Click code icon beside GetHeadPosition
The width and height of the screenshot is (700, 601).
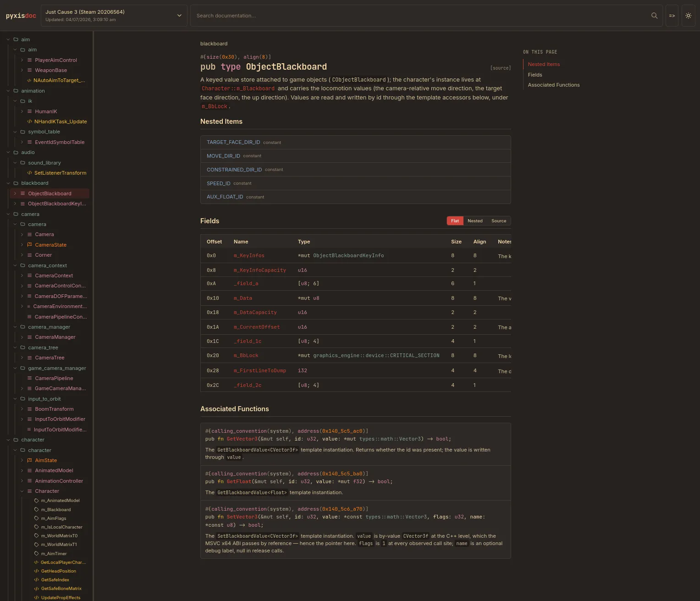point(37,571)
